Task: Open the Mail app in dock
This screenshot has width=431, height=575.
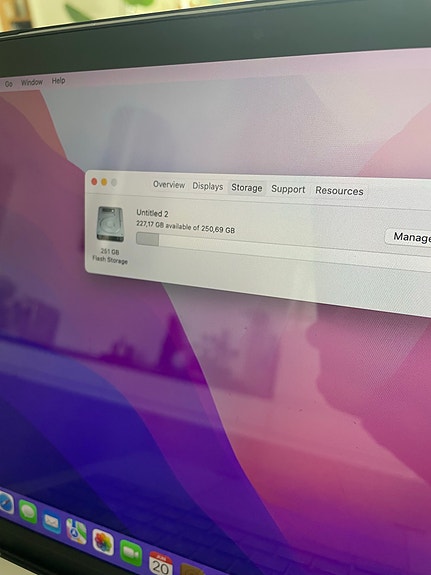Action: [52, 522]
